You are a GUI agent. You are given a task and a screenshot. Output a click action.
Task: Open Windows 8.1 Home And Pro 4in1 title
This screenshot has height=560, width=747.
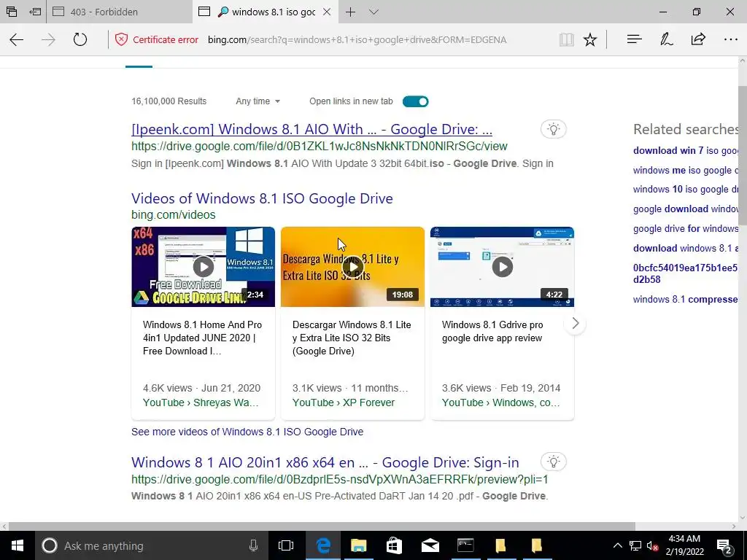pos(203,338)
